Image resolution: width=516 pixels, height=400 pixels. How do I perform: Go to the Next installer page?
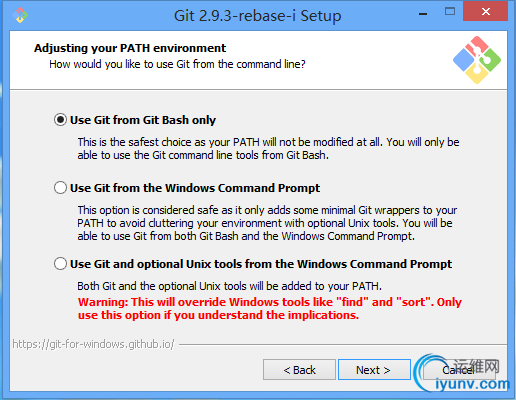(374, 370)
